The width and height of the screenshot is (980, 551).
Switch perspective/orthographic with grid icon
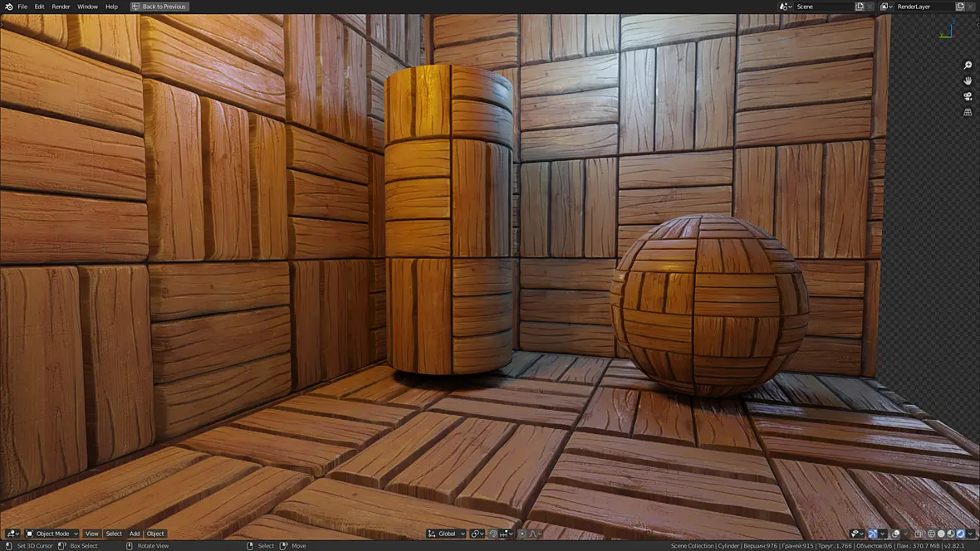pyautogui.click(x=968, y=113)
